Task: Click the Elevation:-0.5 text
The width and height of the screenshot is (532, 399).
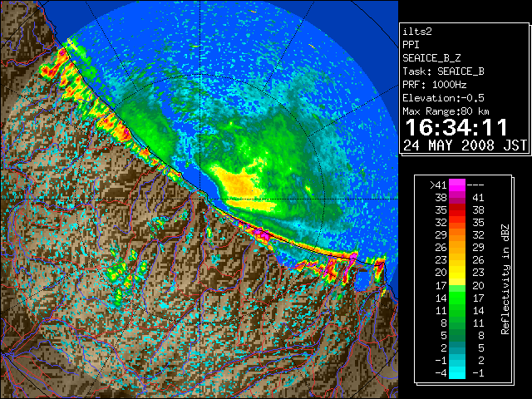Action: (443, 98)
